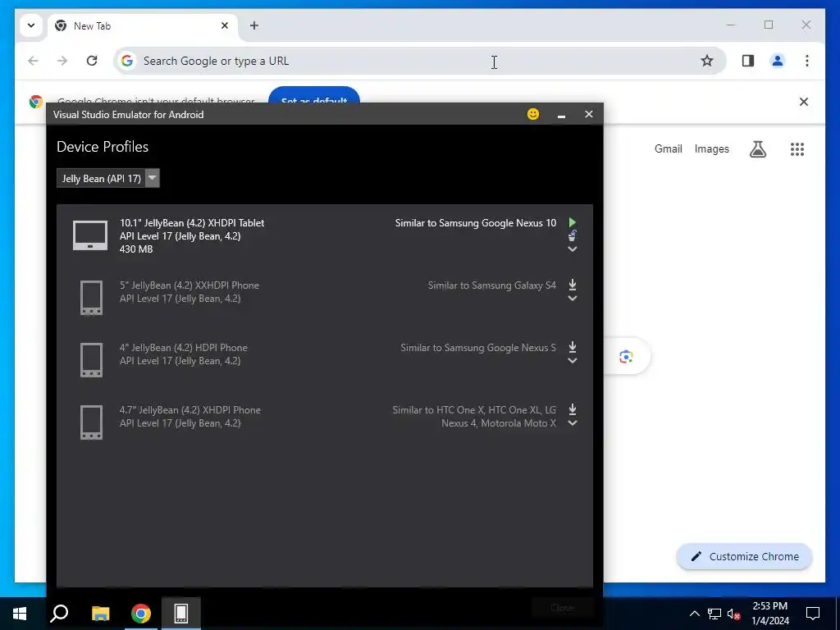The width and height of the screenshot is (840, 630).
Task: Open the Windows Start menu
Action: pyautogui.click(x=20, y=614)
